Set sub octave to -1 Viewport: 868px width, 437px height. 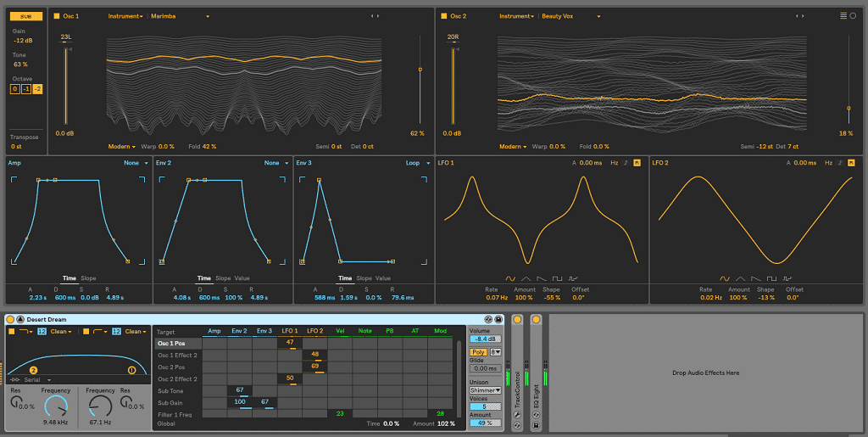[x=26, y=89]
